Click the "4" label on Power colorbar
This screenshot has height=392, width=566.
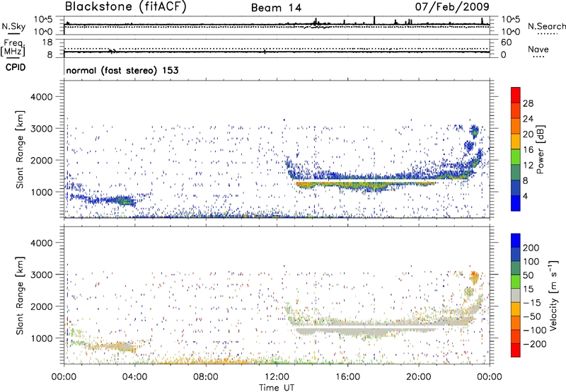coord(525,197)
